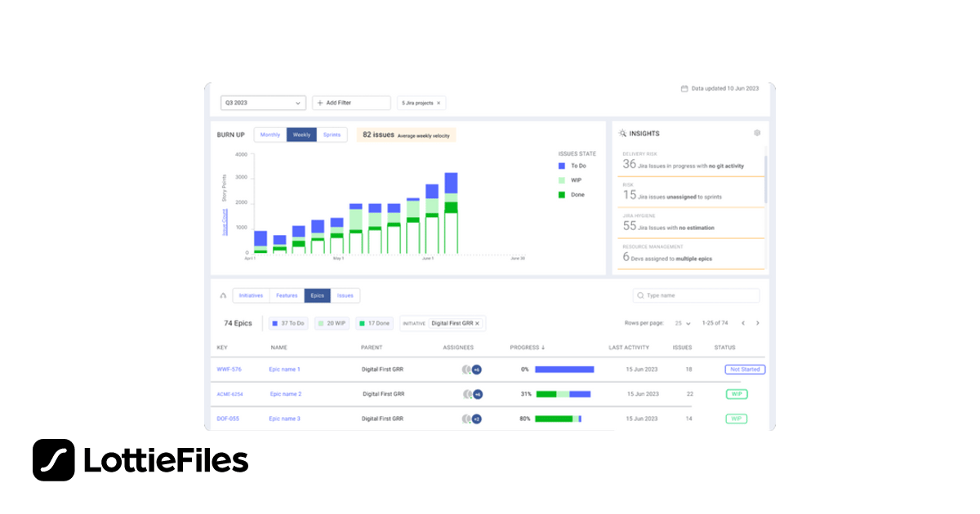This screenshot has height=514, width=980.
Task: Click the Type name search field
Action: [x=696, y=295]
